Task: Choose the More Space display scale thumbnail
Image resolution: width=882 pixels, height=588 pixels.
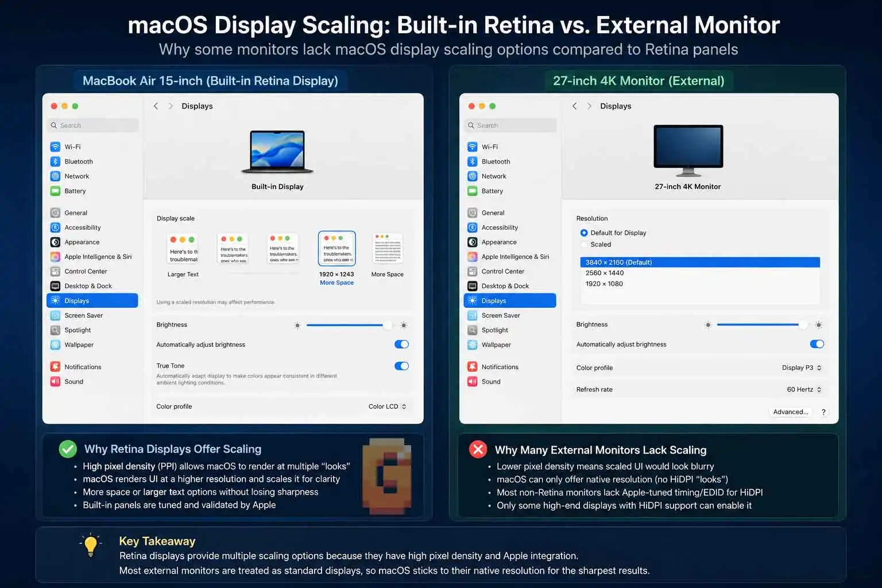Action: 388,249
